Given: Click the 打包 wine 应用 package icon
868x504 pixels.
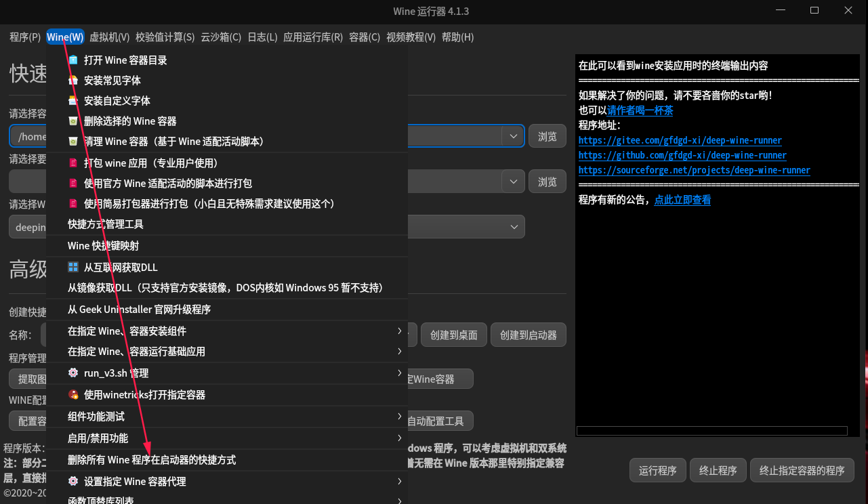Looking at the screenshot, I should 73,163.
